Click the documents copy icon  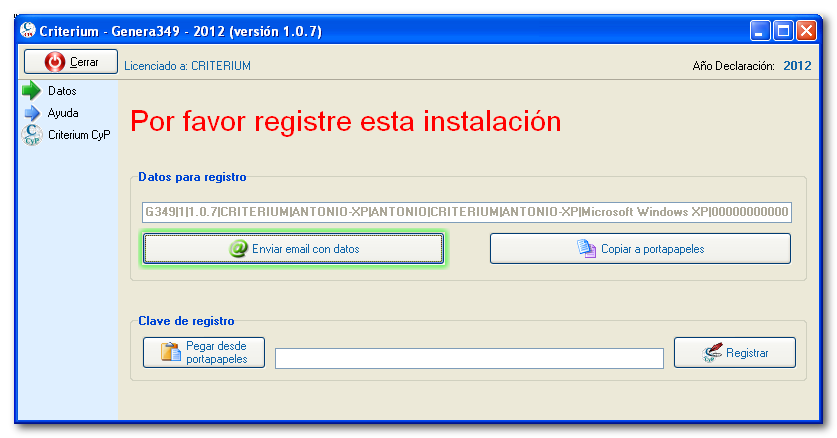586,249
